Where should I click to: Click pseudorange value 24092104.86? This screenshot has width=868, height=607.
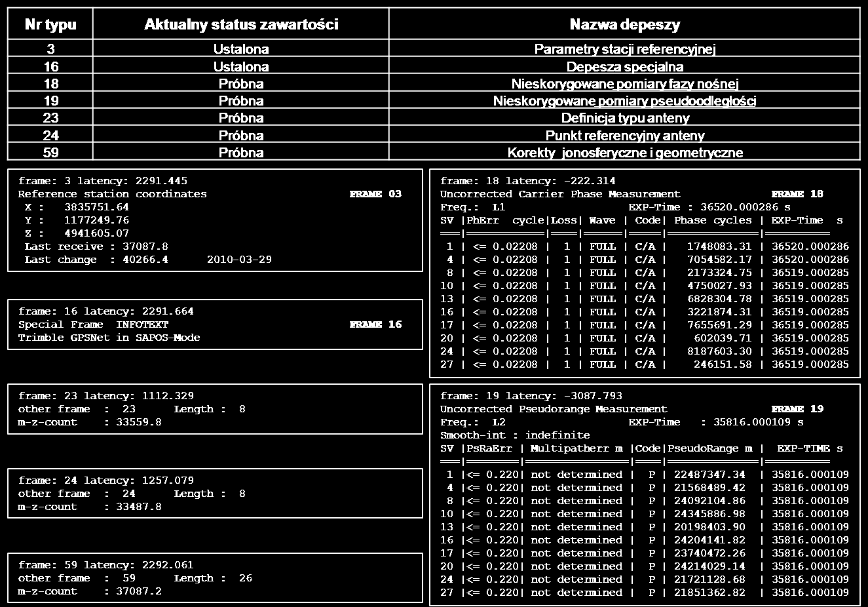pyautogui.click(x=709, y=501)
